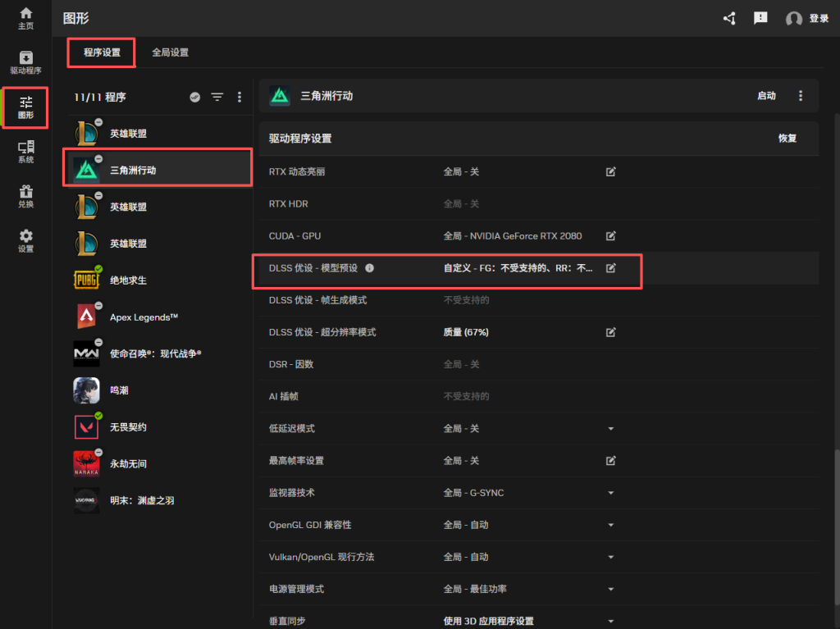Go to 驱动程序 drivers section
Screen dimensions: 840x629
click(x=25, y=62)
